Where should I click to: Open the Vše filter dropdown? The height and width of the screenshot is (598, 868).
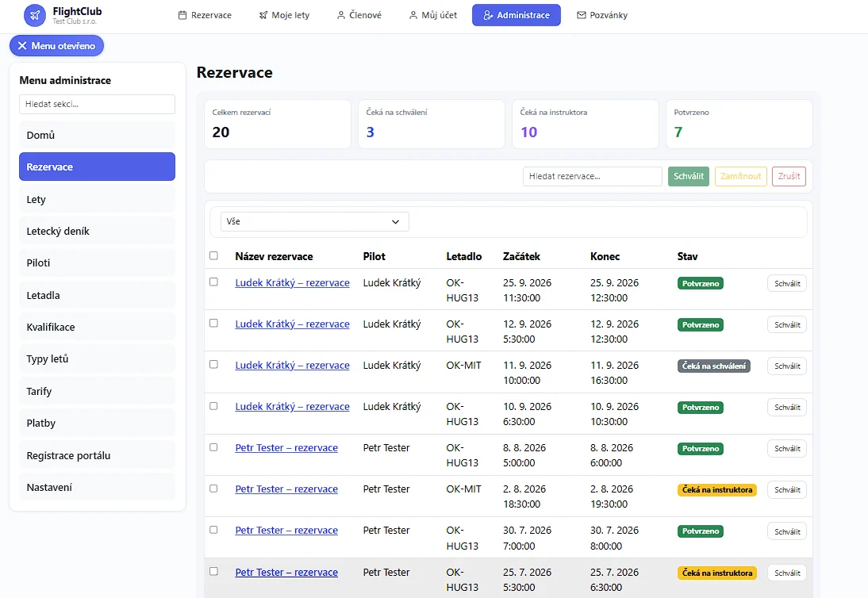click(314, 222)
